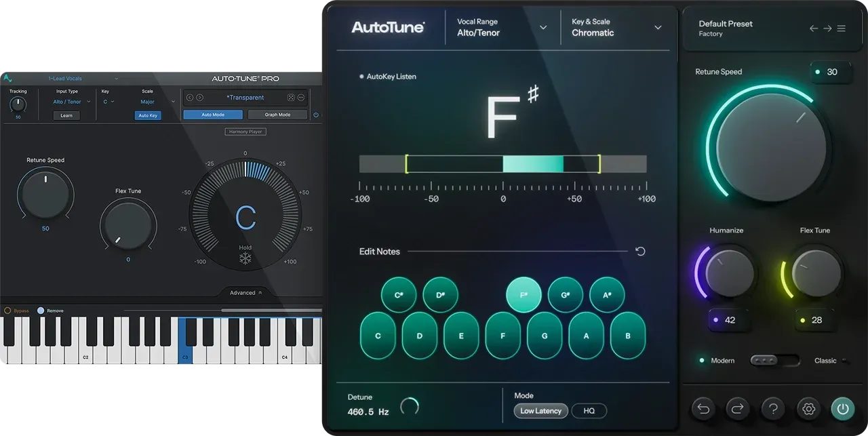Toggle the B note button
This screenshot has height=436, width=868.
tap(628, 336)
